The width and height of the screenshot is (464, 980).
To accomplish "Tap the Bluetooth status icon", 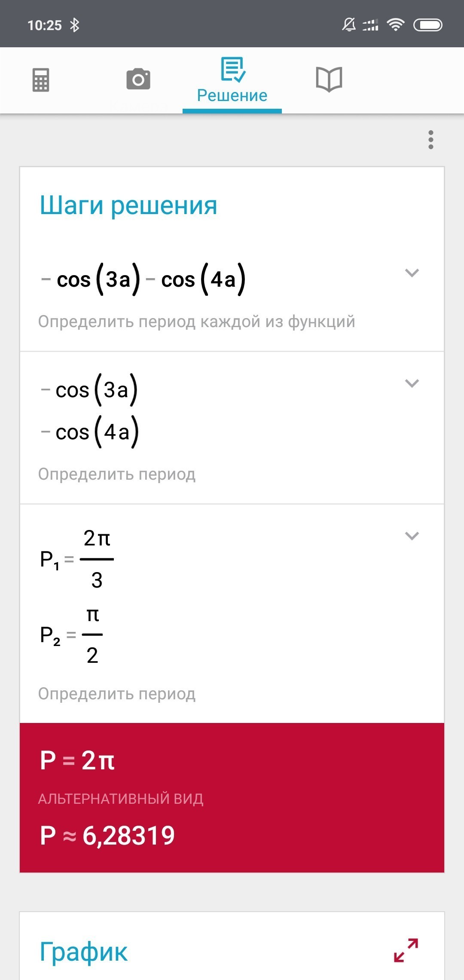I will 75,25.
